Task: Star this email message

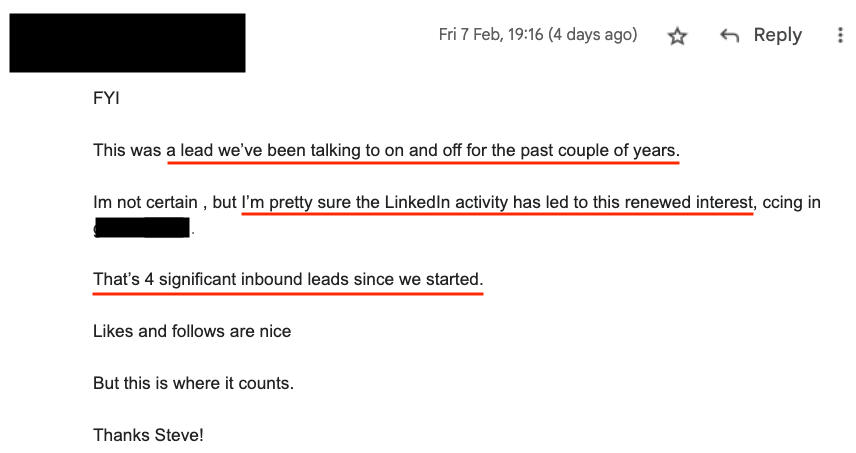Action: point(677,36)
